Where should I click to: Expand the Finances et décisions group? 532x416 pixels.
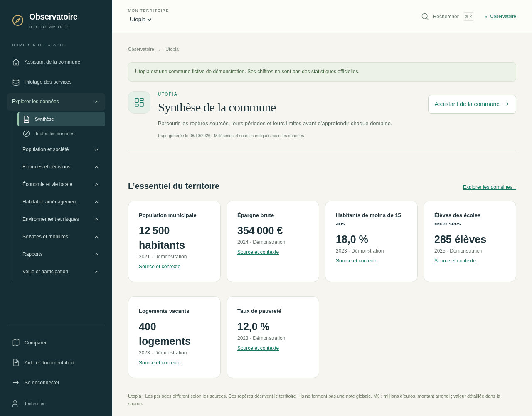61,167
